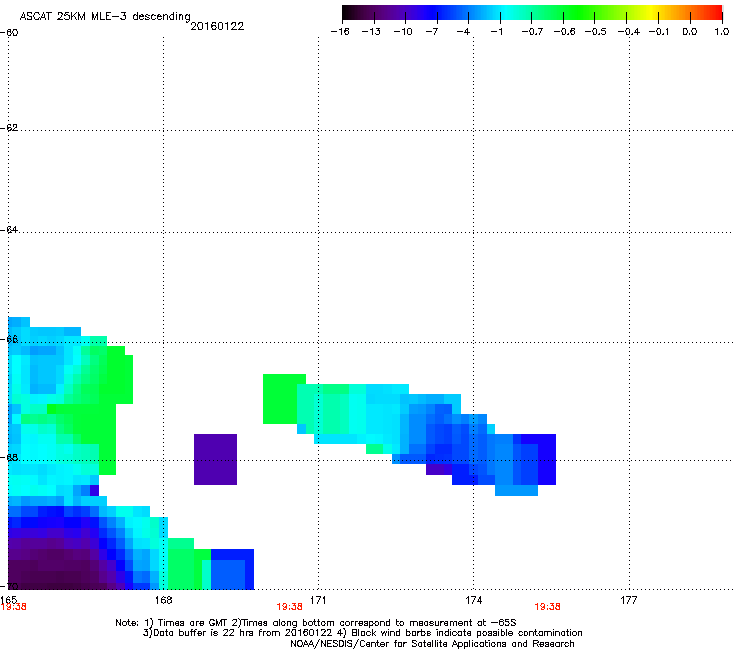Click the red time '19:38' right of longitude 174
Viewport: 740px width, 650px height.
[547, 607]
